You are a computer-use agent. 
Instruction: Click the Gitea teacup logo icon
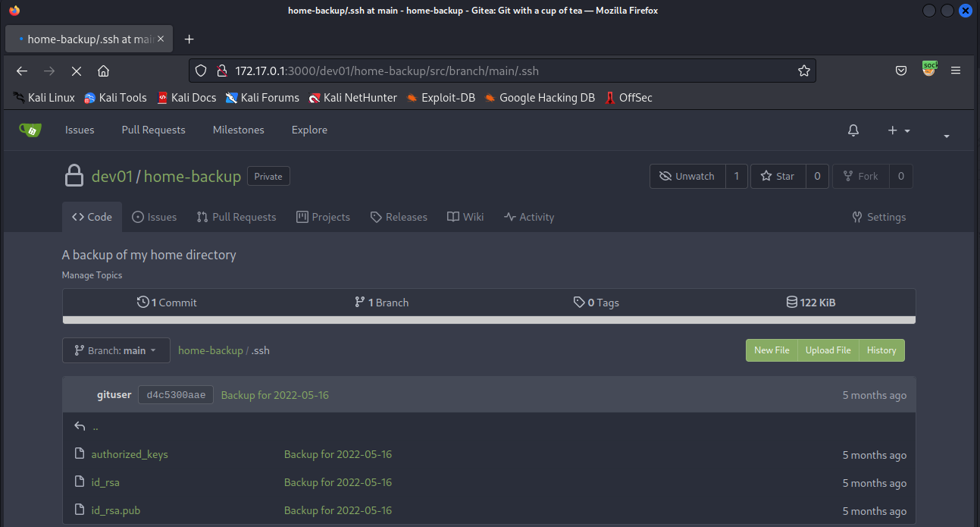30,130
